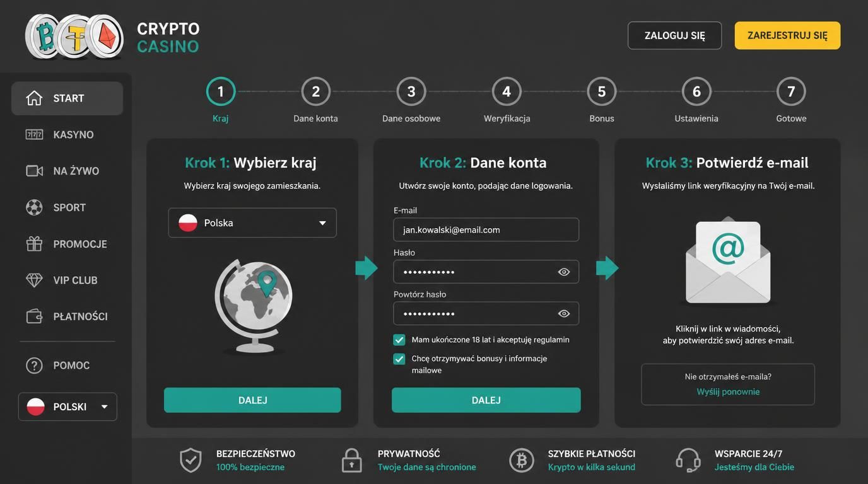This screenshot has height=484, width=868.
Task: Click DALEJ in the Wybierz kraj card
Action: pyautogui.click(x=252, y=400)
